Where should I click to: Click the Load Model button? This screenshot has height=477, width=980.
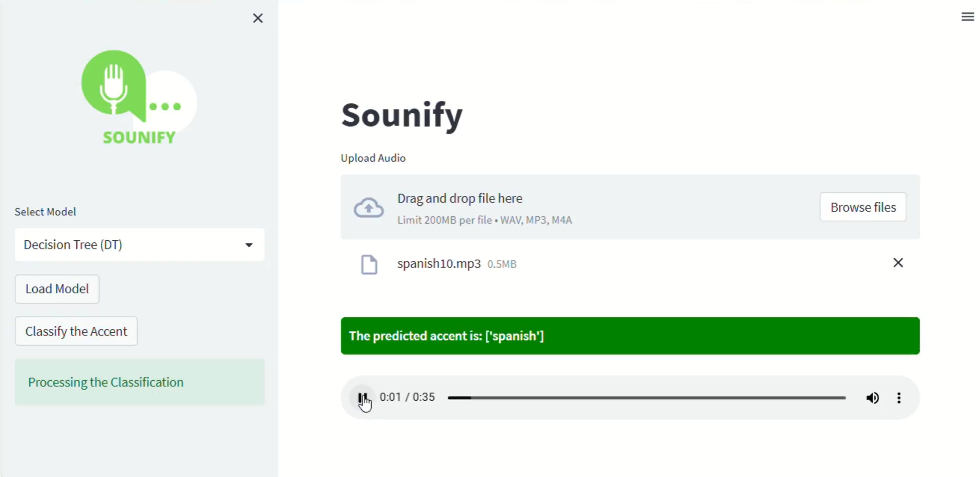[57, 289]
